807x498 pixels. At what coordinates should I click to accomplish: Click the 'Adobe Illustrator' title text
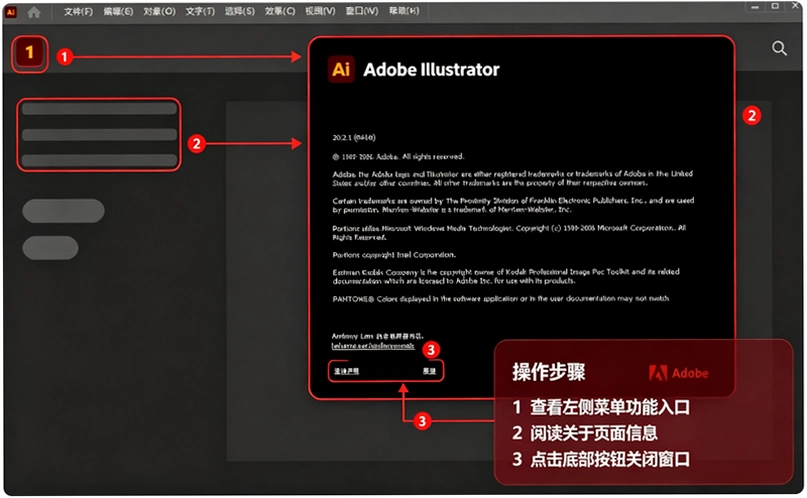pos(431,69)
